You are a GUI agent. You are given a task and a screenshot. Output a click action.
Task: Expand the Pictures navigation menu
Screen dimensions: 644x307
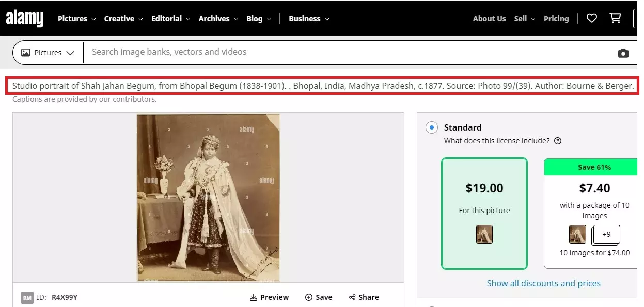tap(76, 19)
